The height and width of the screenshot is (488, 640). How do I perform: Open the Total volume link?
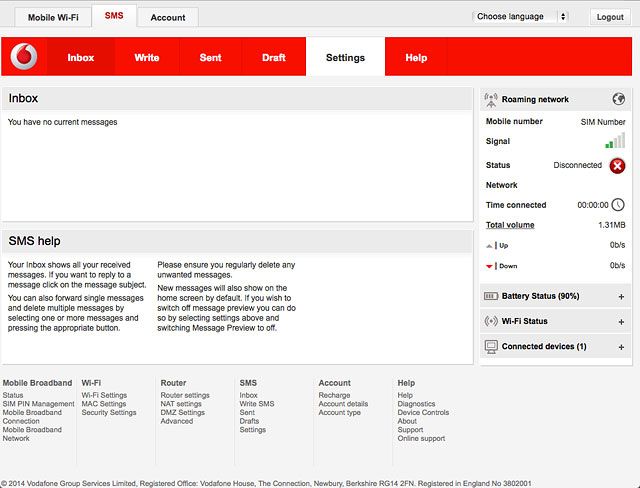pyautogui.click(x=510, y=225)
